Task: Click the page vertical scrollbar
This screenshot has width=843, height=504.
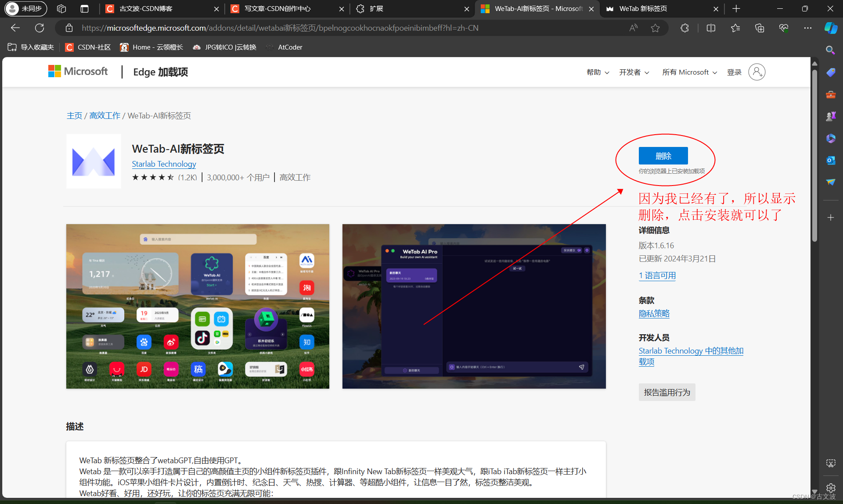Action: pos(814,156)
